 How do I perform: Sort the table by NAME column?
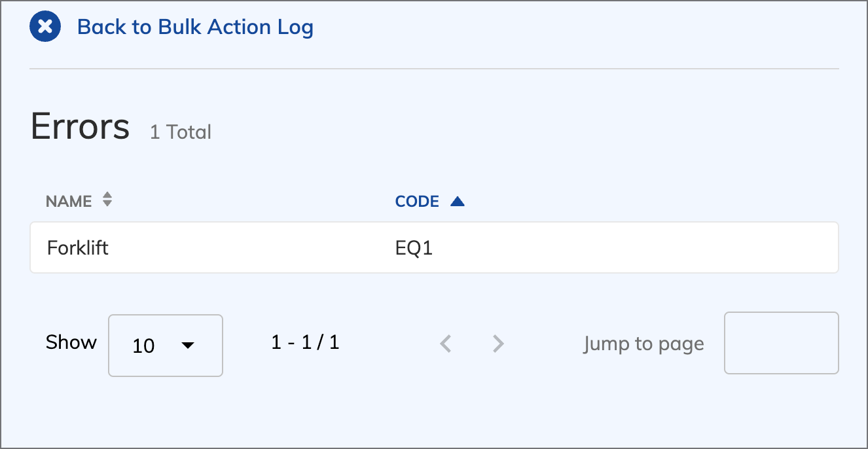point(69,201)
